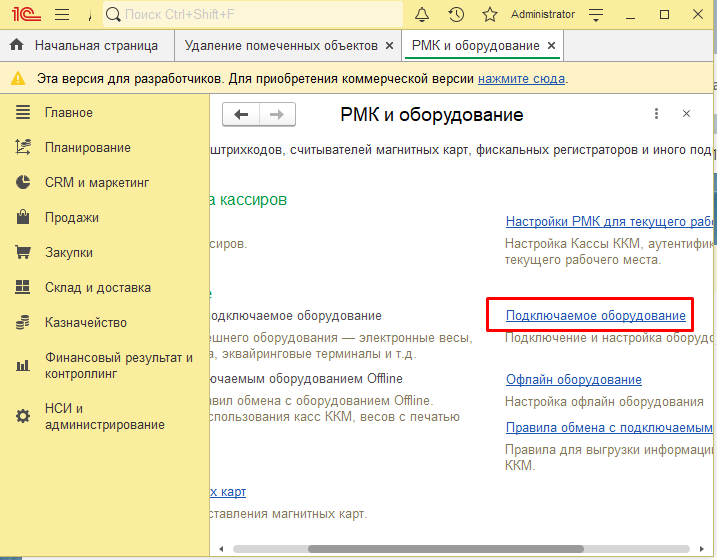This screenshot has width=717, height=560.
Task: Open the Казначейство section
Action: point(85,323)
